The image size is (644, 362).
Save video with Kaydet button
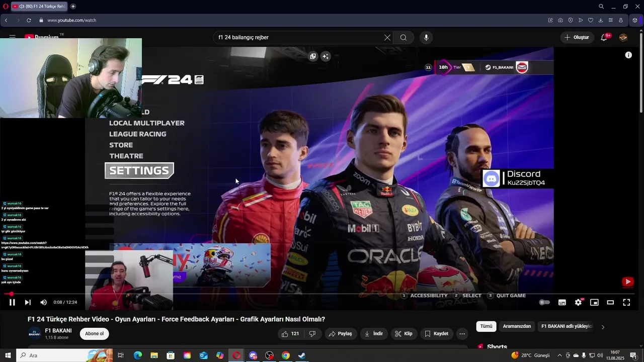436,334
